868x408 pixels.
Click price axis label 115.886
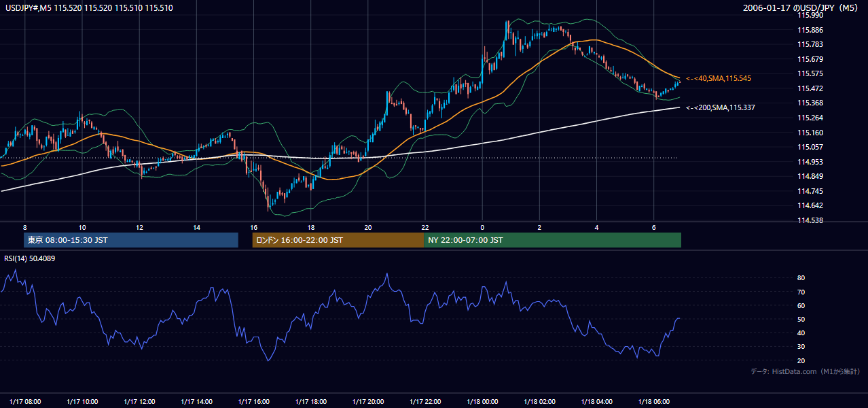[810, 30]
